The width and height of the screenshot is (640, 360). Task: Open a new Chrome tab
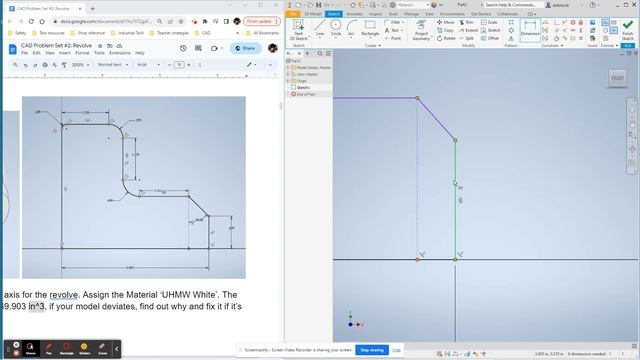93,8
